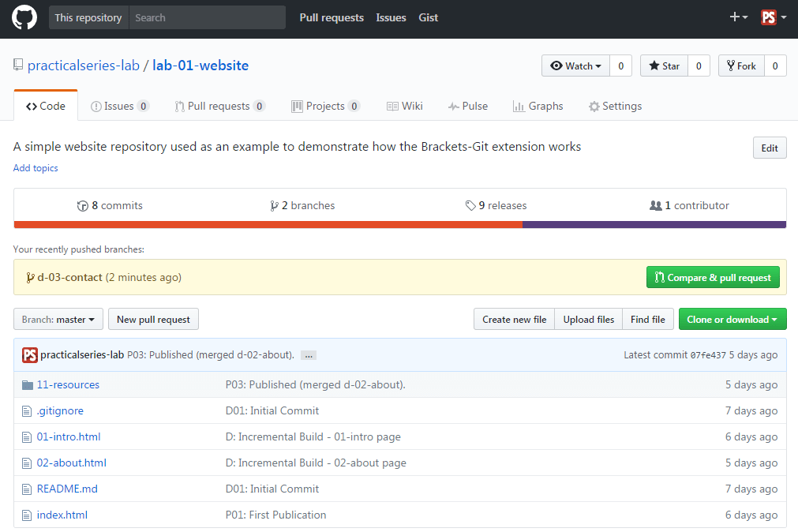
Task: Open the README.md file
Action: pyautogui.click(x=67, y=489)
